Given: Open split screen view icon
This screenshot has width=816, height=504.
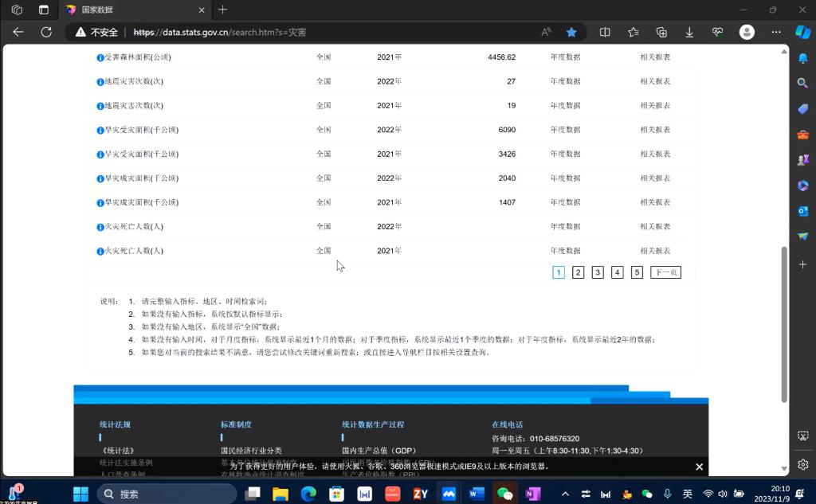Looking at the screenshot, I should coord(605,32).
